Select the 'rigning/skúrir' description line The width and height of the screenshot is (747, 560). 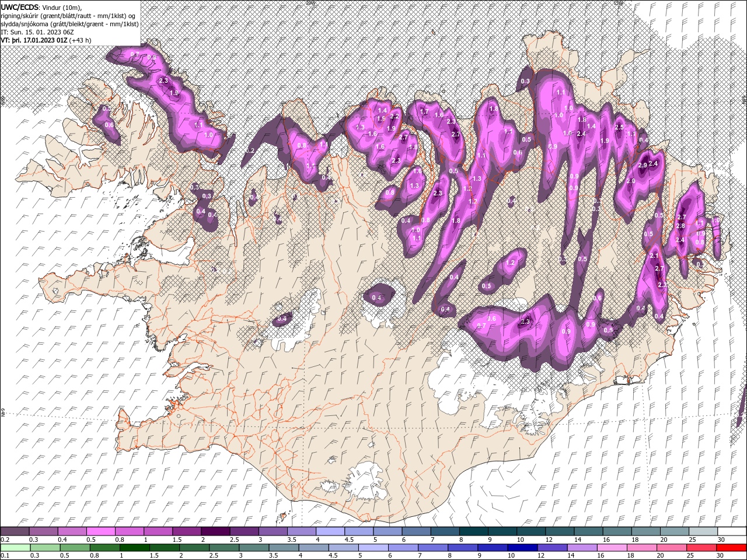point(69,16)
